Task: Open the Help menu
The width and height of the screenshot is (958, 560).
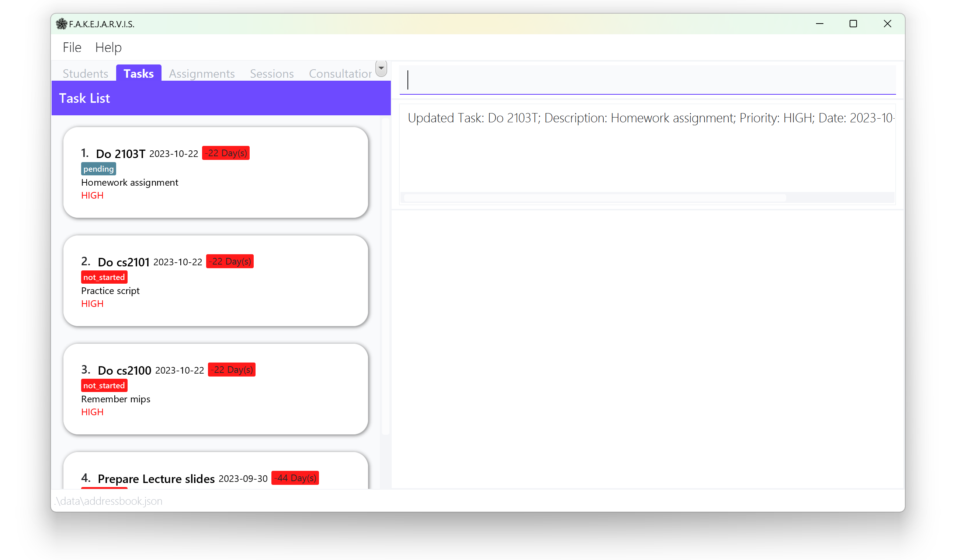Action: click(x=108, y=47)
